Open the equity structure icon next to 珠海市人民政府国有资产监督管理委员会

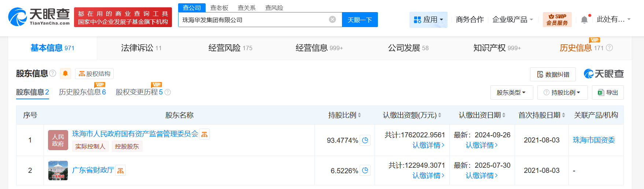(x=205, y=134)
